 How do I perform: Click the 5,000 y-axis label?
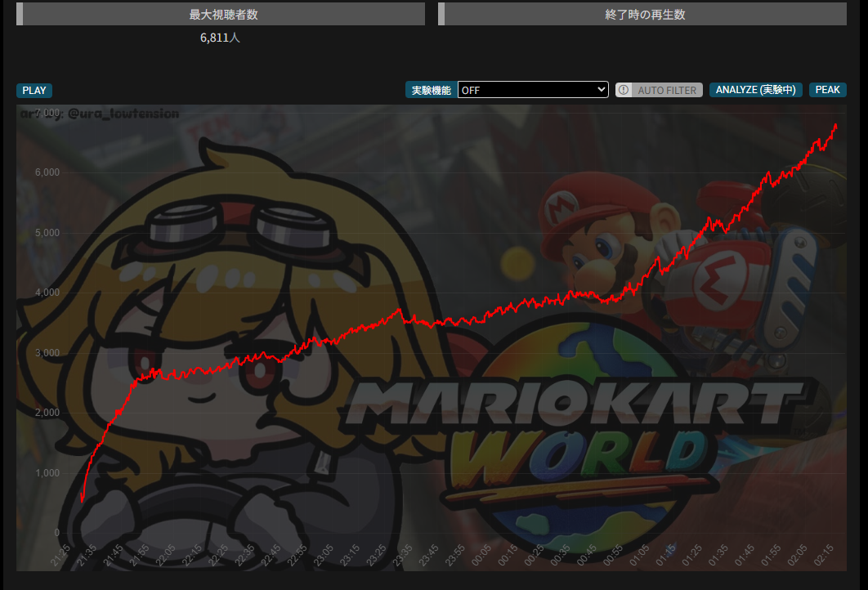pyautogui.click(x=47, y=233)
